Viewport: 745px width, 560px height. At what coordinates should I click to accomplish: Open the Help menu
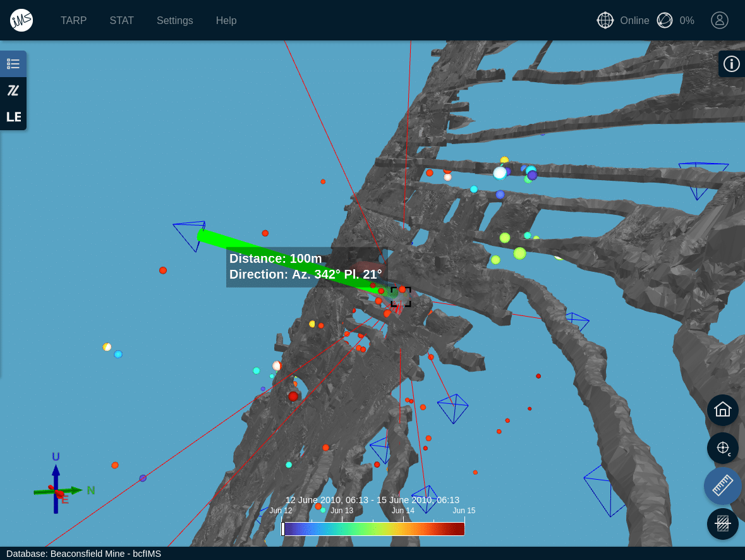(x=226, y=20)
